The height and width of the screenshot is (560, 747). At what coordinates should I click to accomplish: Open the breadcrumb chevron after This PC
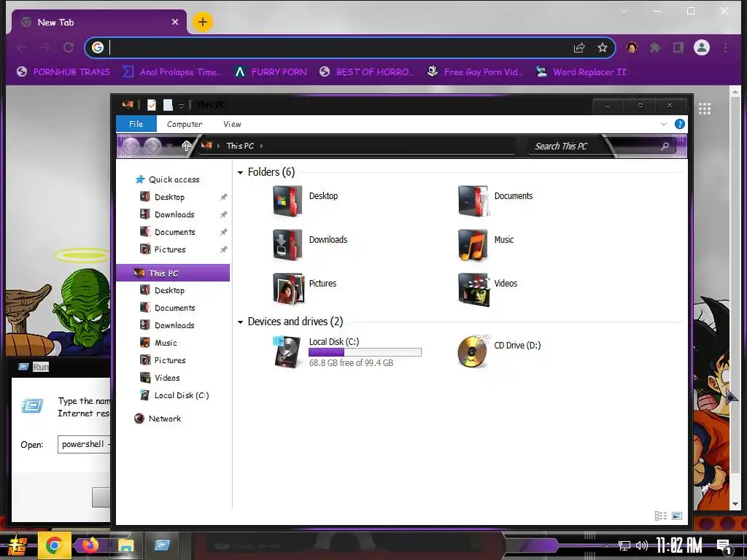point(262,146)
